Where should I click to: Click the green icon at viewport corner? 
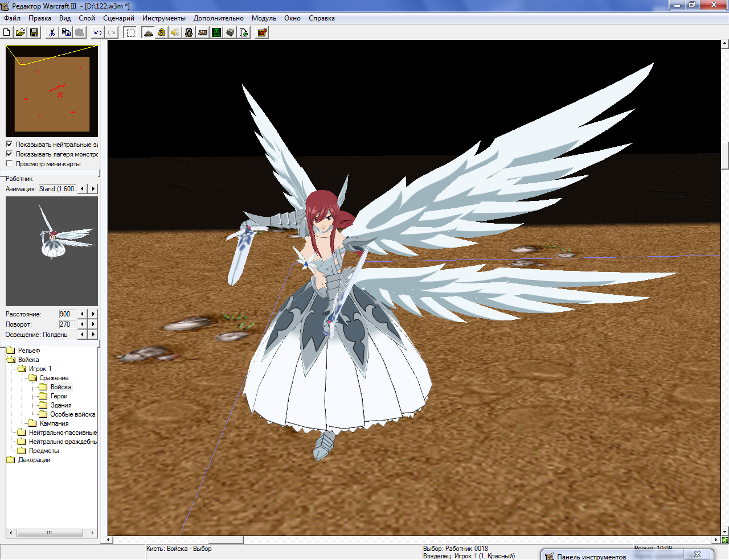tap(724, 540)
